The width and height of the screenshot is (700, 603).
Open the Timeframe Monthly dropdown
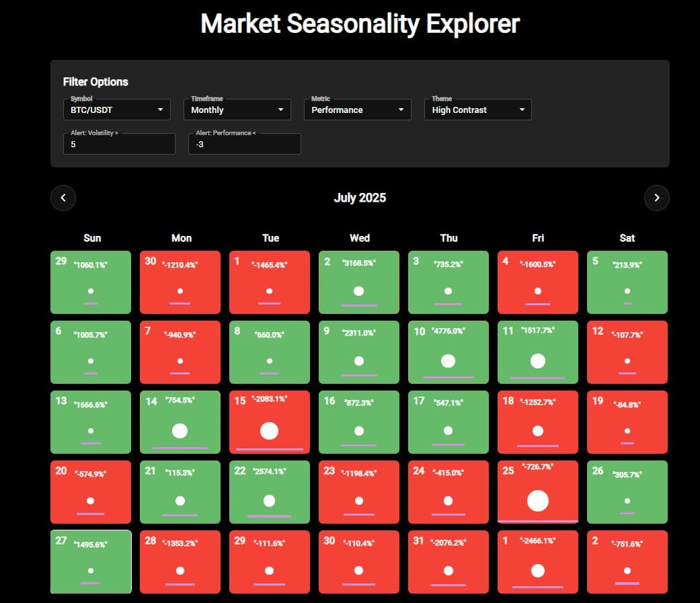point(237,110)
